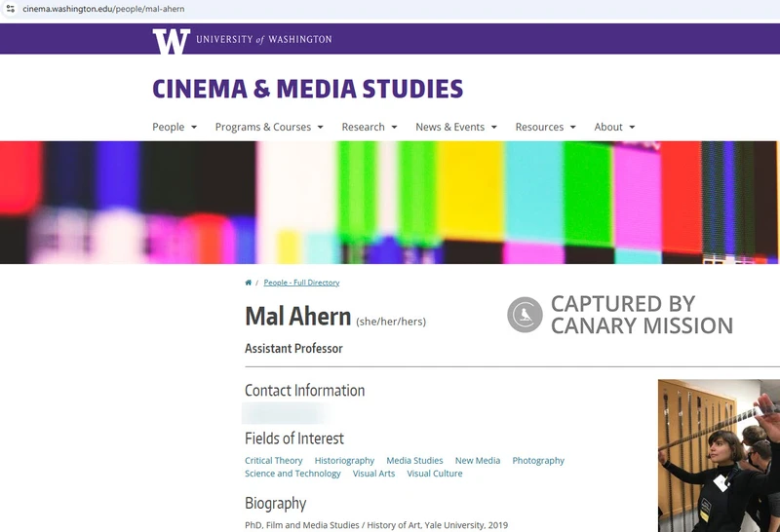780x532 pixels.
Task: Follow the People - Full Directory breadcrumb link
Action: [x=301, y=283]
